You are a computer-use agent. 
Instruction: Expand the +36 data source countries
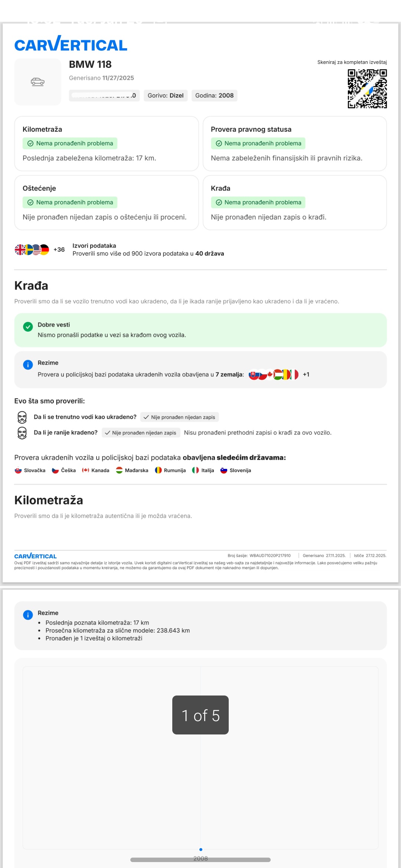tap(59, 250)
